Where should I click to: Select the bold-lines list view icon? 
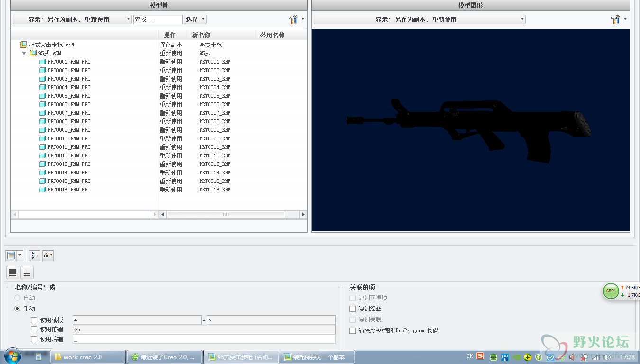13,273
